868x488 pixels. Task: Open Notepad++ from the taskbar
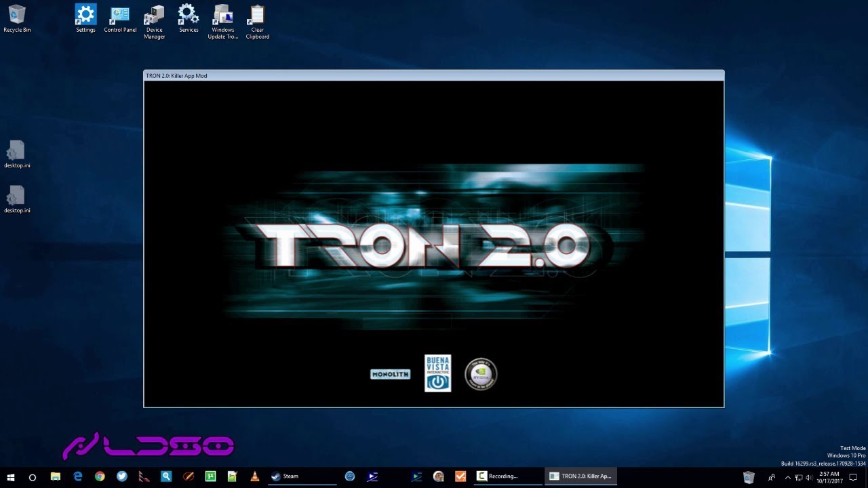coord(233,476)
